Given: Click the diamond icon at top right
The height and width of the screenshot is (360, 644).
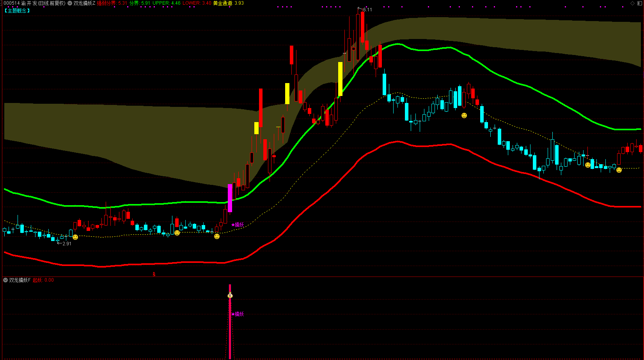Looking at the screenshot, I should [633, 3].
